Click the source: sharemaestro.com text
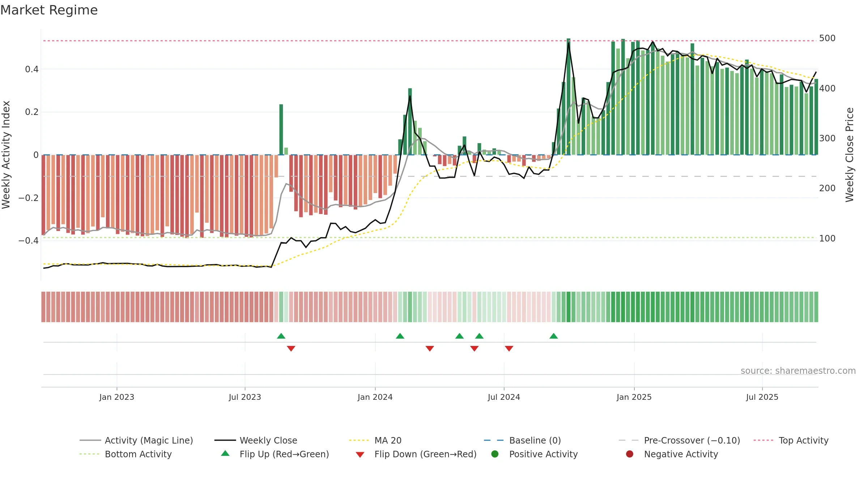 point(798,371)
